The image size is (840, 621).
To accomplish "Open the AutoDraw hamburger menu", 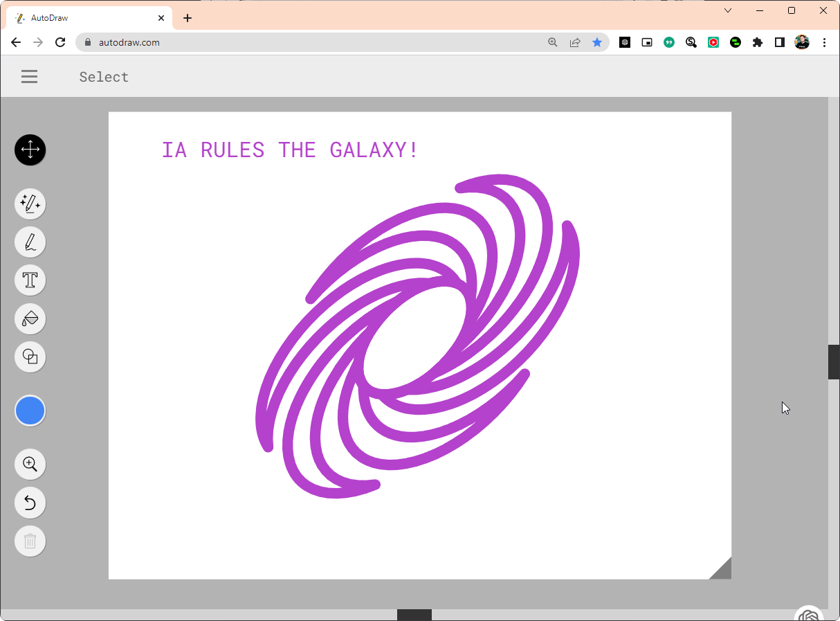I will point(29,77).
